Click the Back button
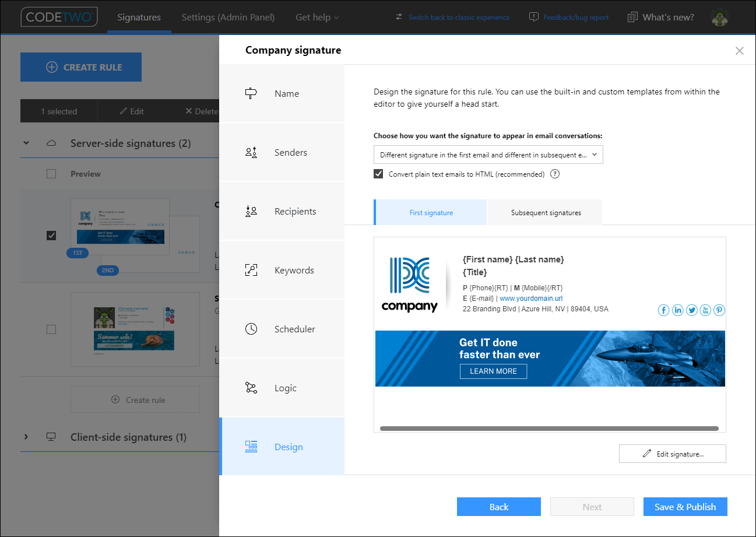756x537 pixels. click(x=499, y=507)
